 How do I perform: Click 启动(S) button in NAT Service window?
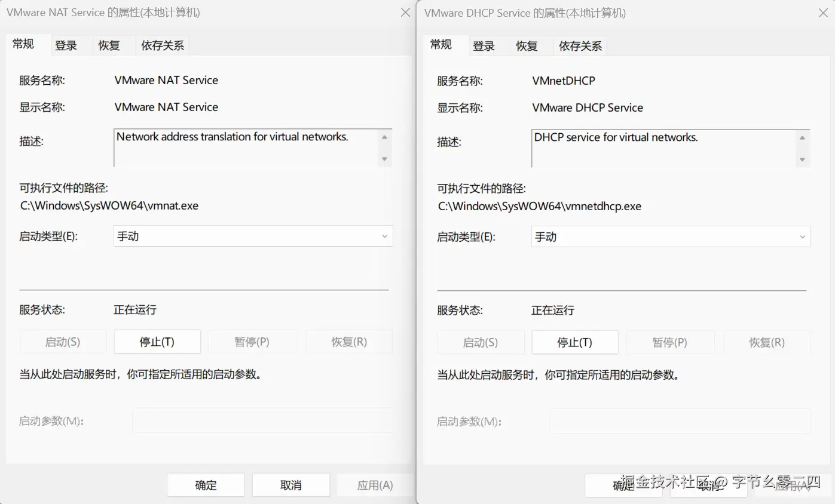(63, 342)
